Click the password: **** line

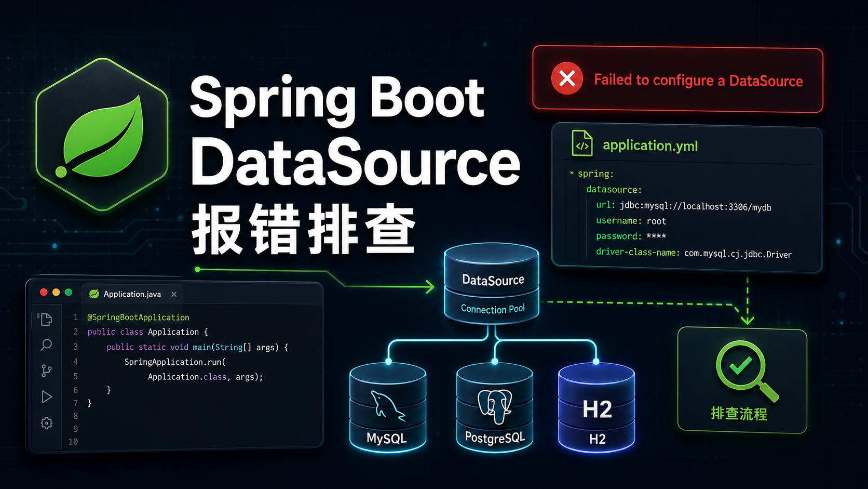click(631, 236)
